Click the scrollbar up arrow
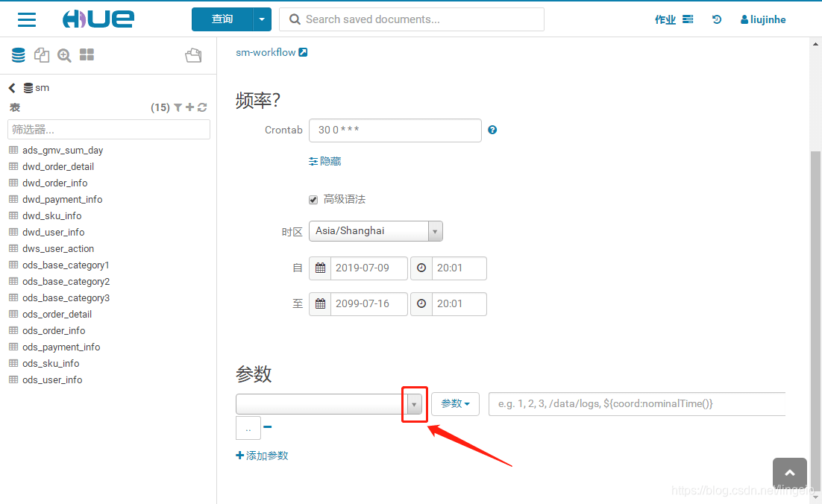This screenshot has height=504, width=822. tap(816, 45)
